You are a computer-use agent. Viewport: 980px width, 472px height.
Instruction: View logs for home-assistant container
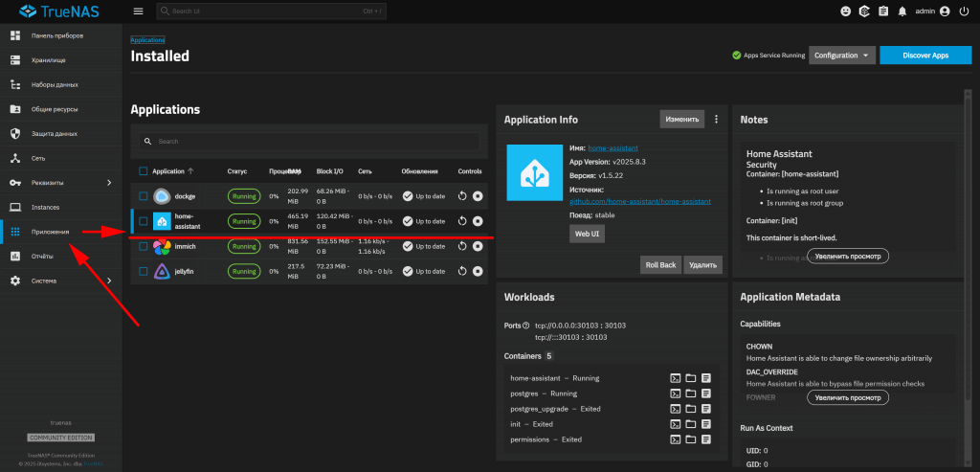(706, 378)
